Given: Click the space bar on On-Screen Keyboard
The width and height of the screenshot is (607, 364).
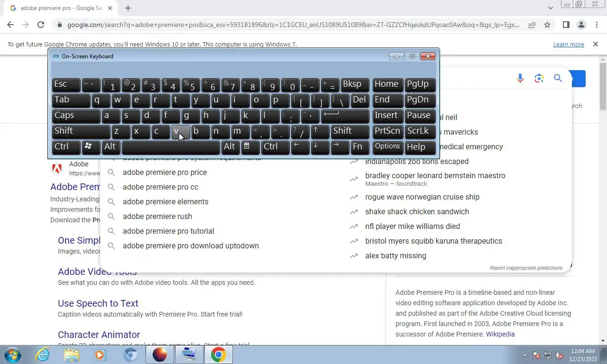Looking at the screenshot, I should tap(171, 147).
